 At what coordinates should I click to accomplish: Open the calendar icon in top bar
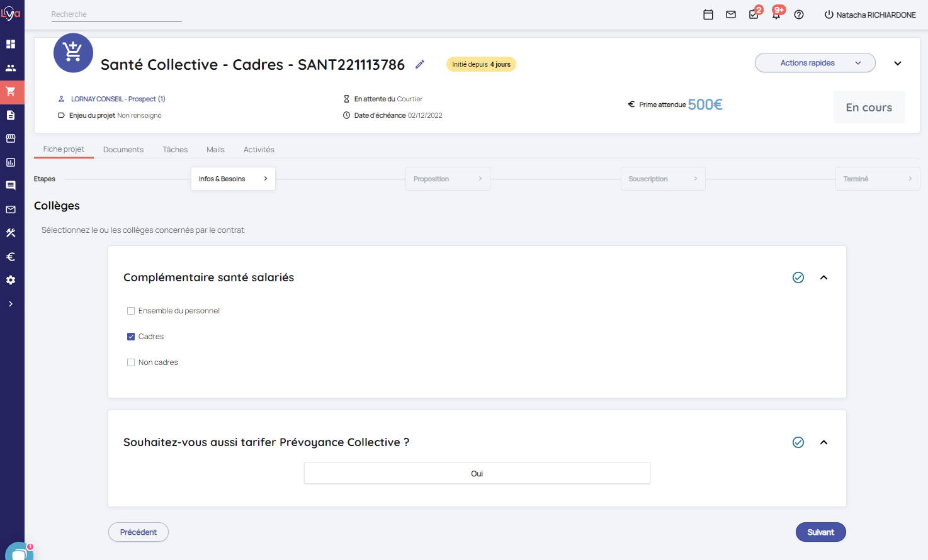point(708,14)
